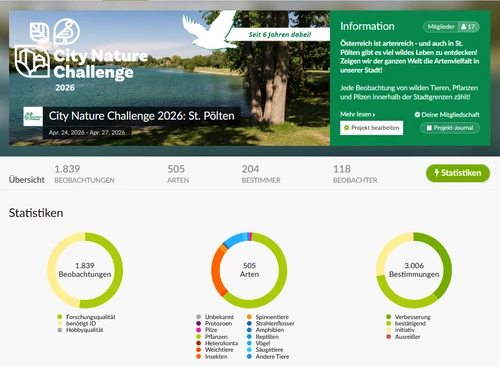This screenshot has width=500, height=367.
Task: Toggle Reptilien legend dot
Action: coord(249,337)
